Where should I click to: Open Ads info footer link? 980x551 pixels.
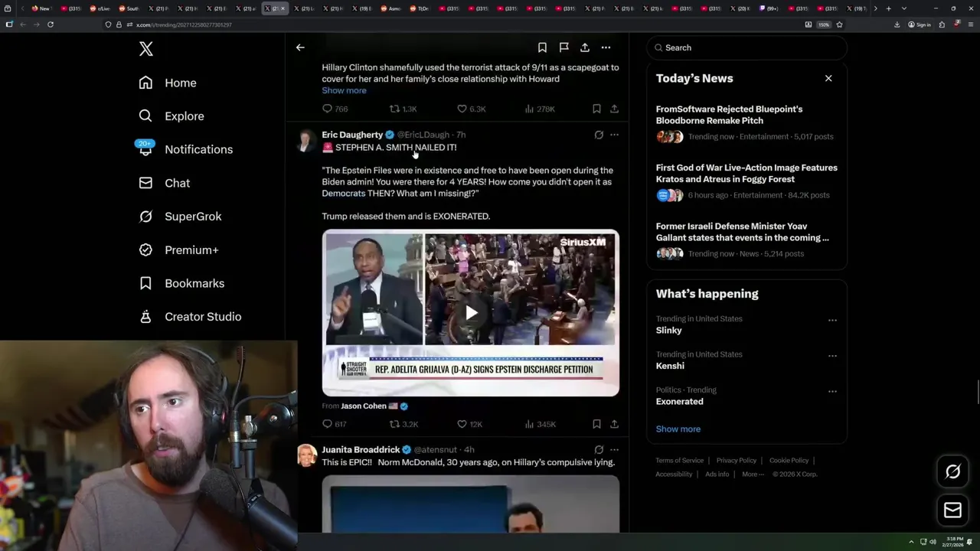click(x=717, y=474)
